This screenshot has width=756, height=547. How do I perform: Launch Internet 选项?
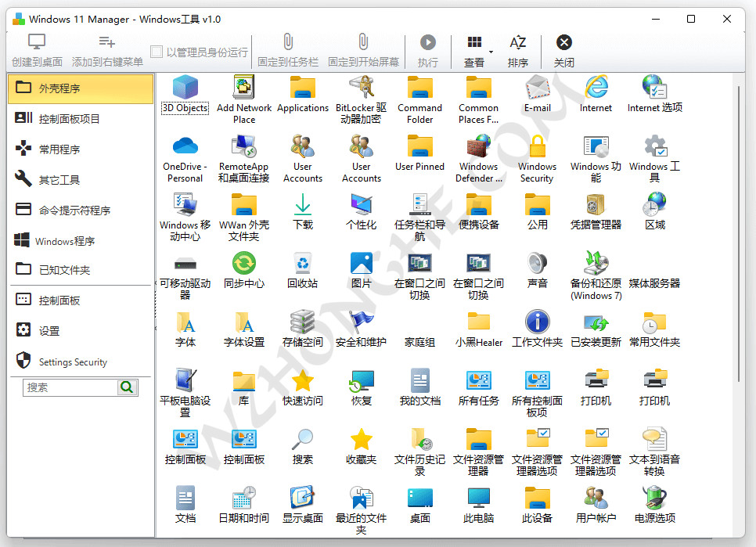[x=654, y=94]
